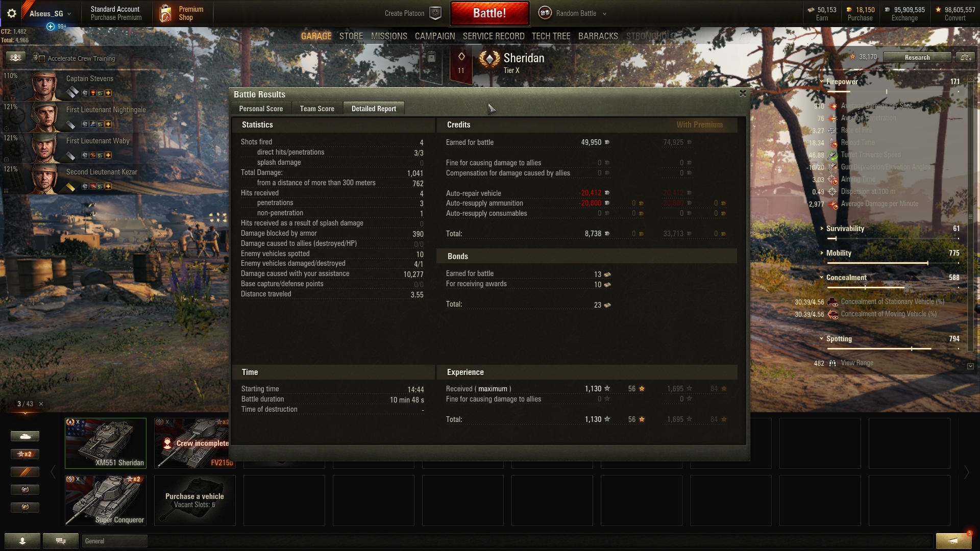Select the Super Conqueror vehicle thumbnail
980x551 pixels.
pyautogui.click(x=106, y=500)
